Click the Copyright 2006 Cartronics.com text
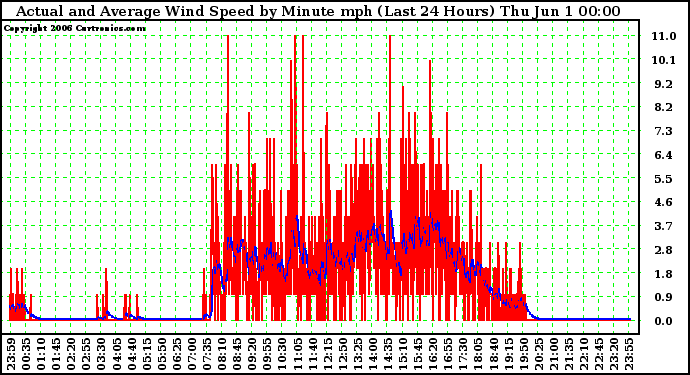Image resolution: width=690 pixels, height=375 pixels. [75, 29]
